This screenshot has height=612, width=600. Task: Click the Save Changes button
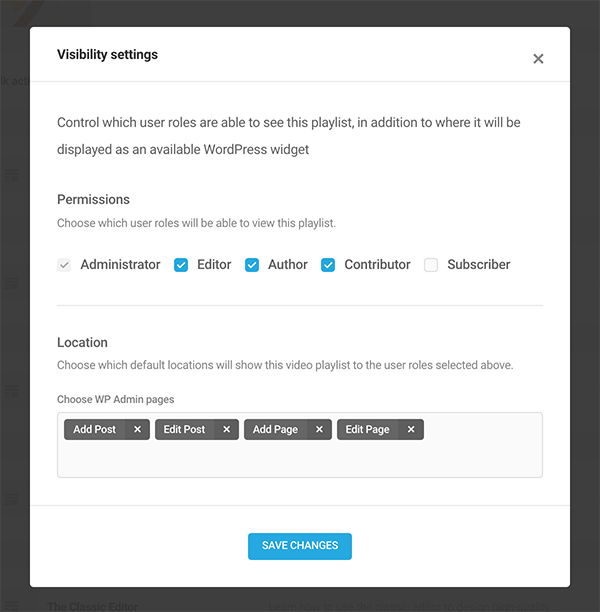[300, 546]
